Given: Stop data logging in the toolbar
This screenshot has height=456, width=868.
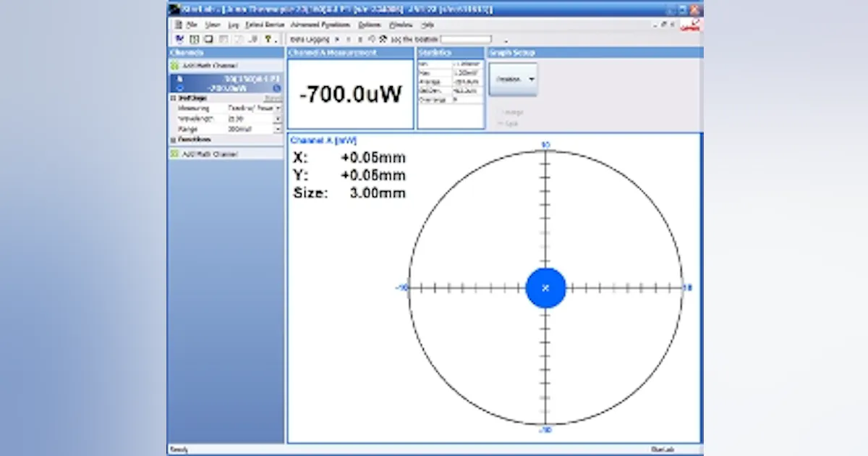Looking at the screenshot, I should (x=360, y=39).
